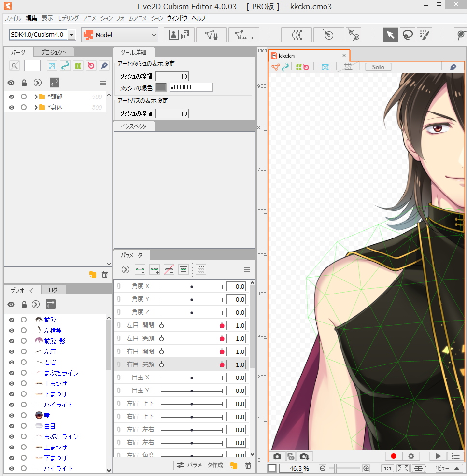The width and height of the screenshot is (467, 476).
Task: Toggle the grid display icon in canvas toolbar
Action: (x=348, y=67)
